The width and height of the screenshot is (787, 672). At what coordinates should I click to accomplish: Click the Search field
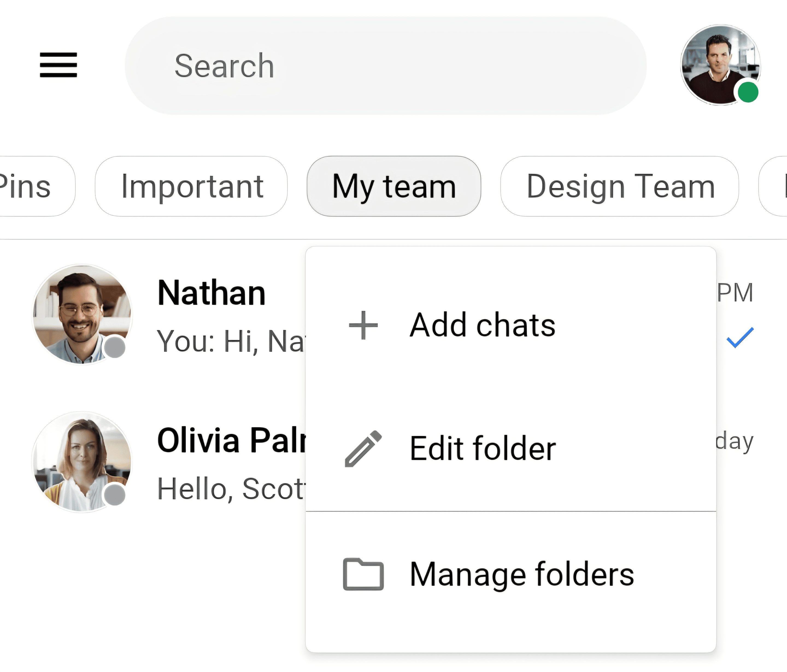click(x=386, y=66)
